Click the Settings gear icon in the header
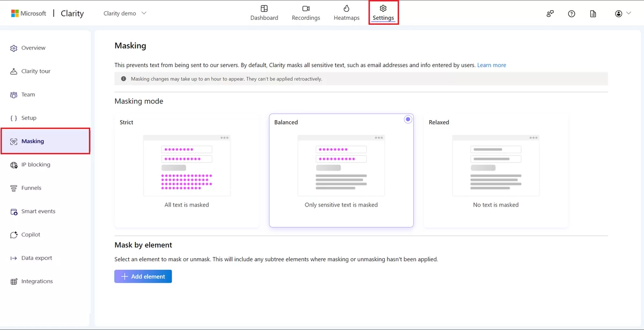 [383, 9]
